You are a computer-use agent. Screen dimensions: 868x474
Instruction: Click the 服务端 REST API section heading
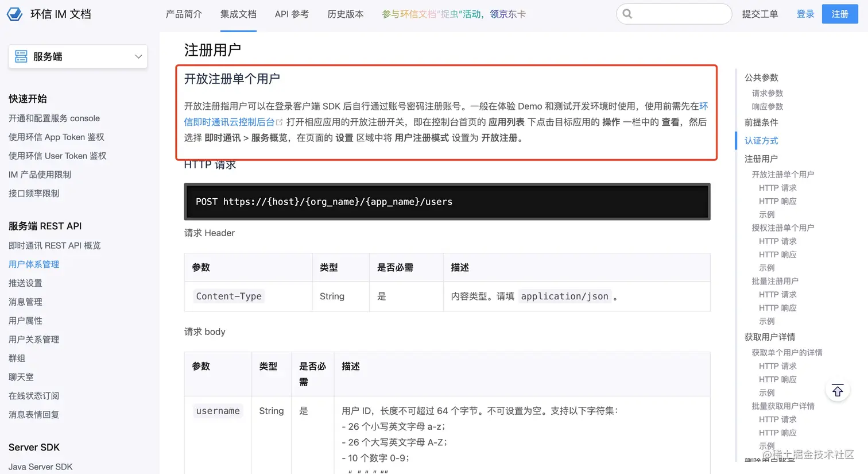[x=45, y=226]
